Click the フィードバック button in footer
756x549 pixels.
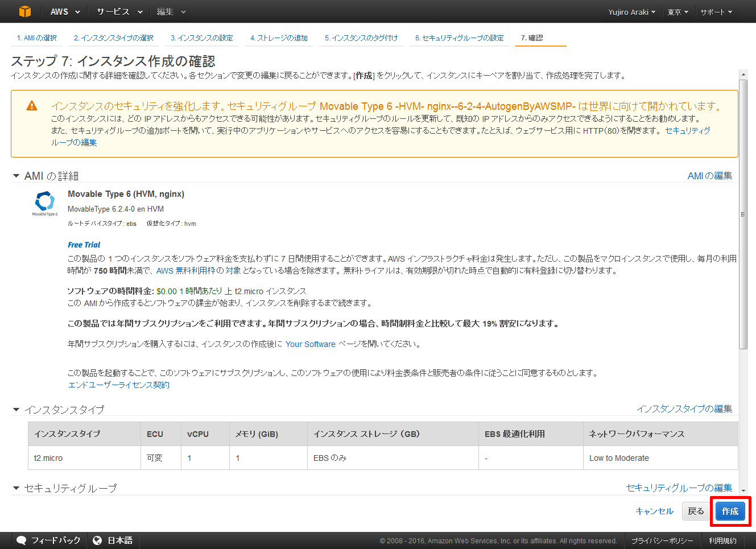[x=49, y=540]
